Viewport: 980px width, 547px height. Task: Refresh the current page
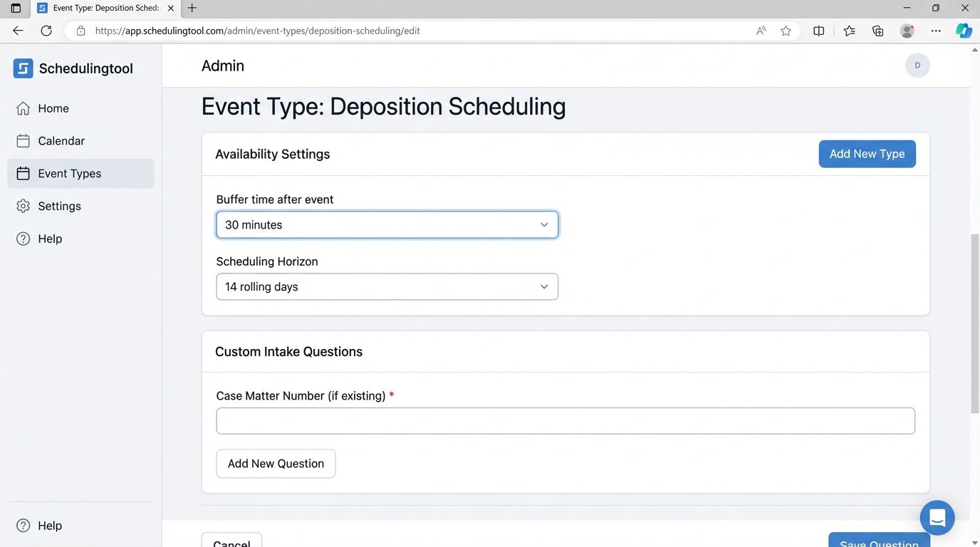pos(46,30)
